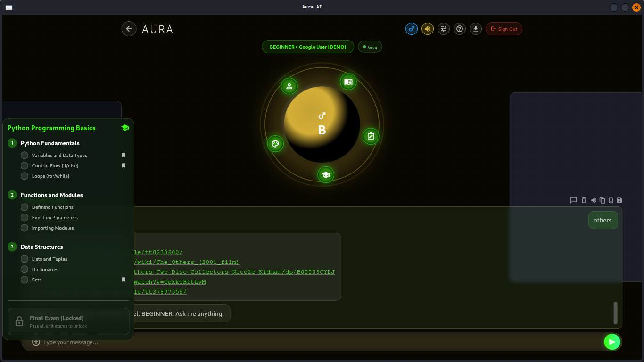Click BEGINNER Google User DEMO badge
Image resolution: width=644 pixels, height=362 pixels.
[x=308, y=47]
